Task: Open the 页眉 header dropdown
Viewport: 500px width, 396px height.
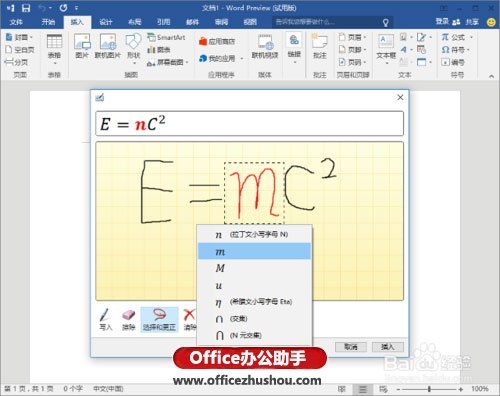Action: 353,37
